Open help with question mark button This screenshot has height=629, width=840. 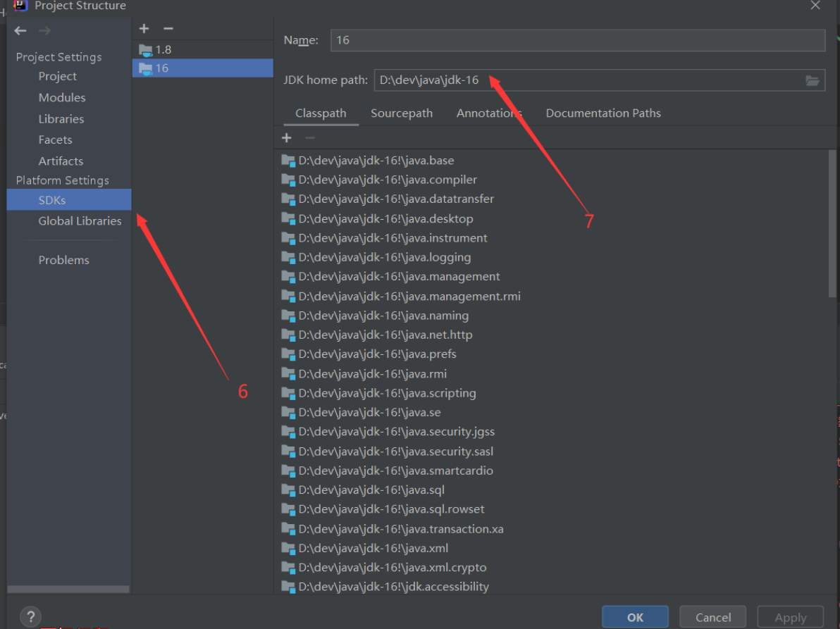30,617
